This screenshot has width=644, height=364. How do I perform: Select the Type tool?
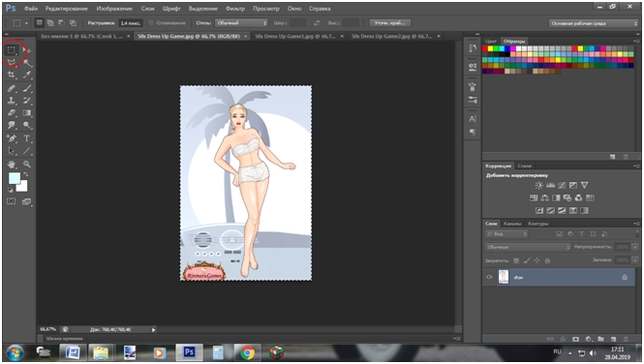click(x=27, y=138)
